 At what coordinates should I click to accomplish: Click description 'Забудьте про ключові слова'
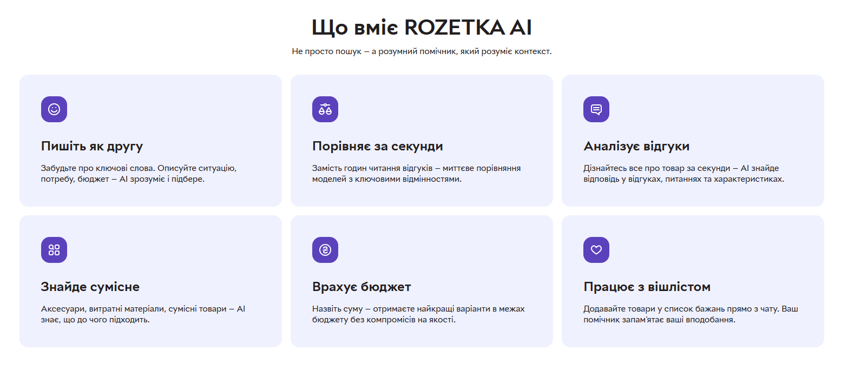pos(139,174)
